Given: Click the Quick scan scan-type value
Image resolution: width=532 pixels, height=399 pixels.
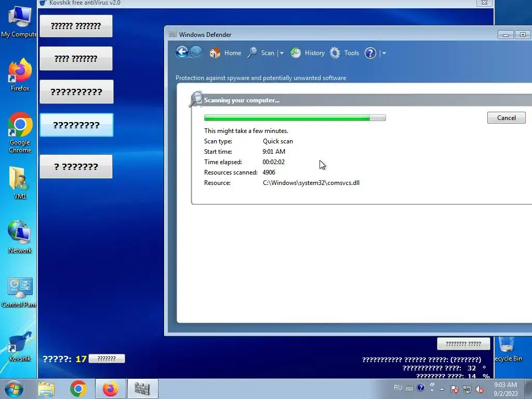Looking at the screenshot, I should (x=278, y=141).
